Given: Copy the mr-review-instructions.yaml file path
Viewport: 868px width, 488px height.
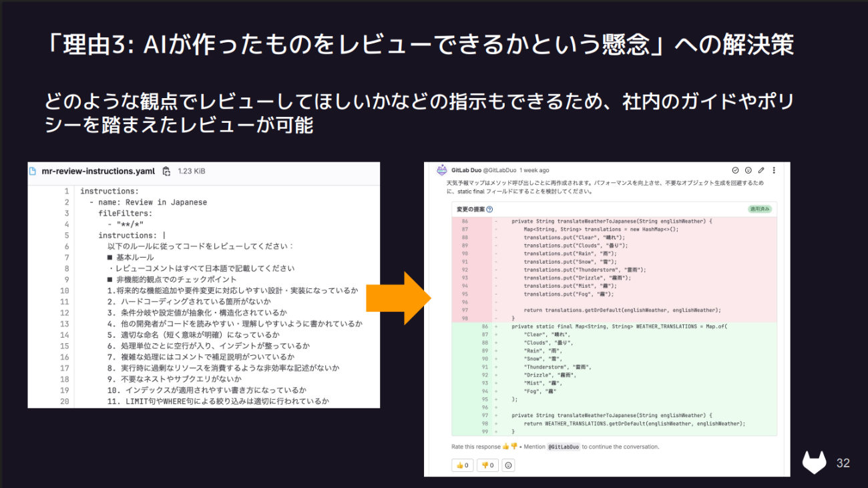Looking at the screenshot, I should pos(166,172).
